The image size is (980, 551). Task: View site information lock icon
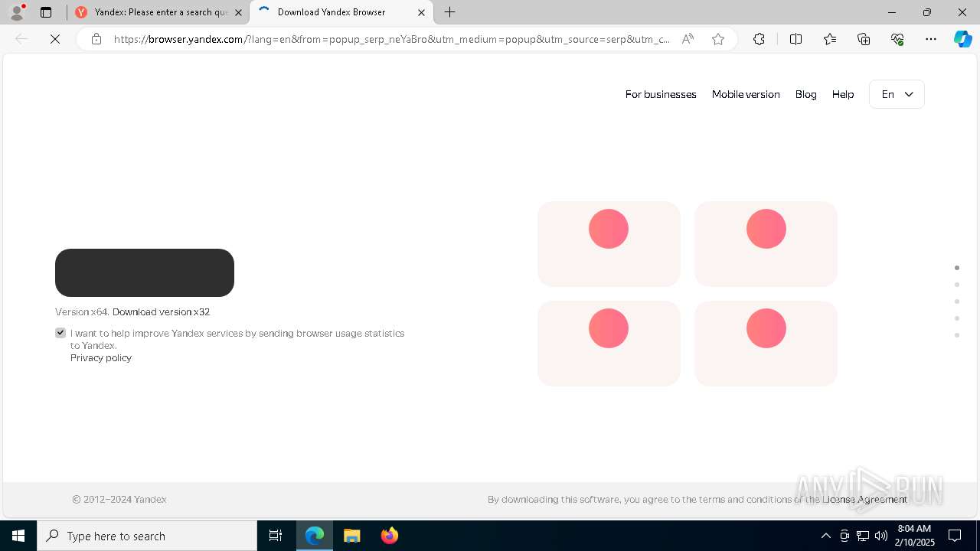[x=96, y=39]
